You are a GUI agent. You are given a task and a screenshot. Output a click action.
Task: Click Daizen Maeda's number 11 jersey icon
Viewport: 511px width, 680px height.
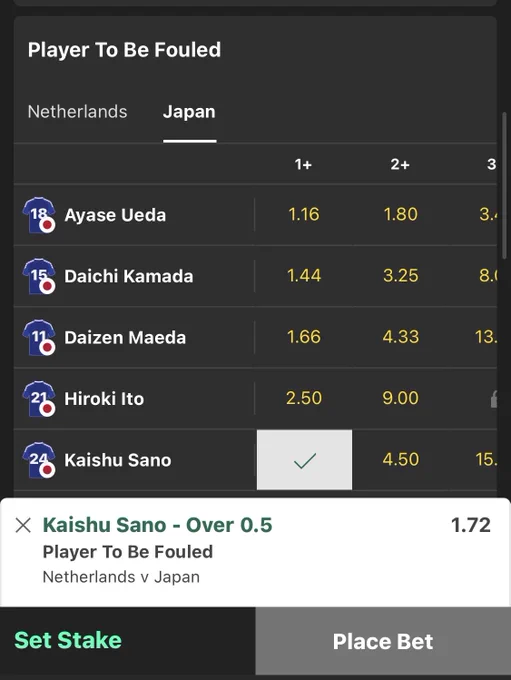tap(39, 337)
